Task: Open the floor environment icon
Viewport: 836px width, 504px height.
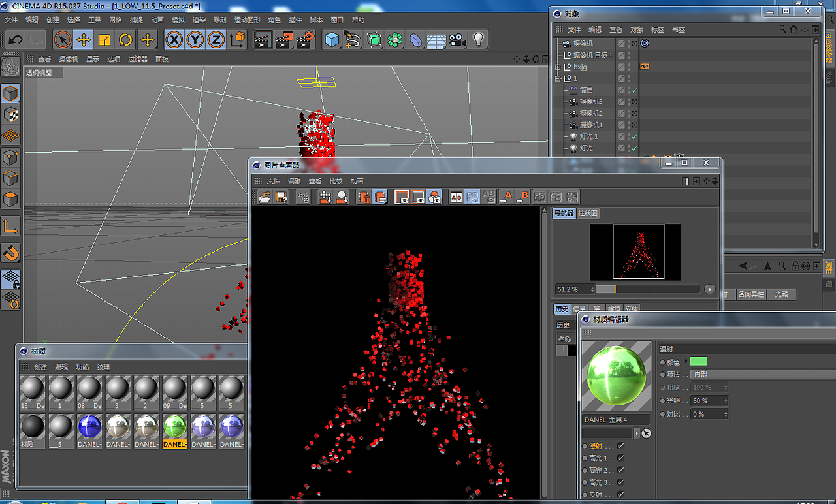Action: pos(436,40)
